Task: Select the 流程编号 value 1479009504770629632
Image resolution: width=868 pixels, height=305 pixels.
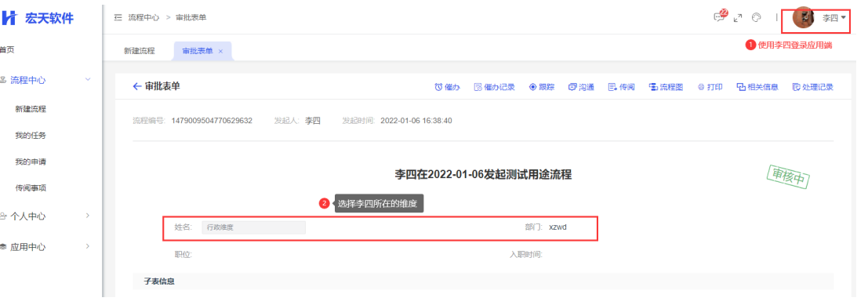Action: click(212, 120)
